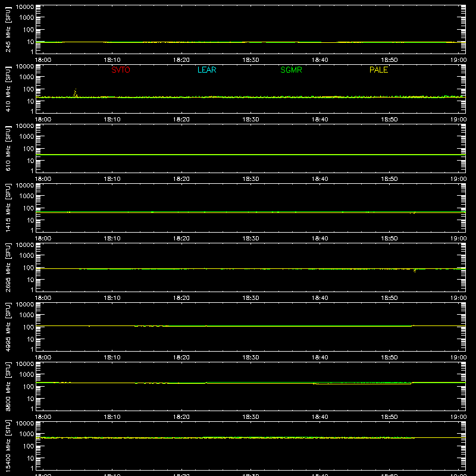
Task: Click the yellow dip near 18:53 in 2695 MHz panel
Action: coord(415,270)
